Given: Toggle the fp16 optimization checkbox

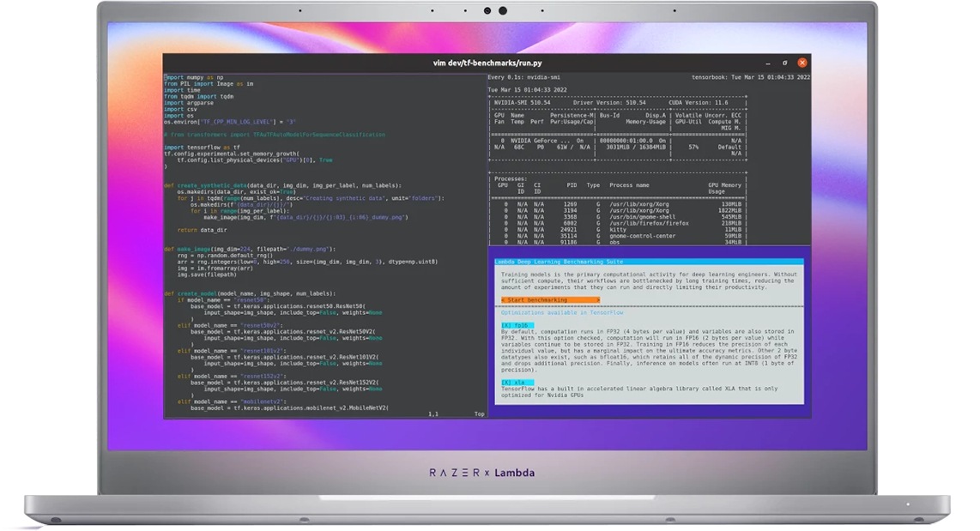Looking at the screenshot, I should (517, 324).
